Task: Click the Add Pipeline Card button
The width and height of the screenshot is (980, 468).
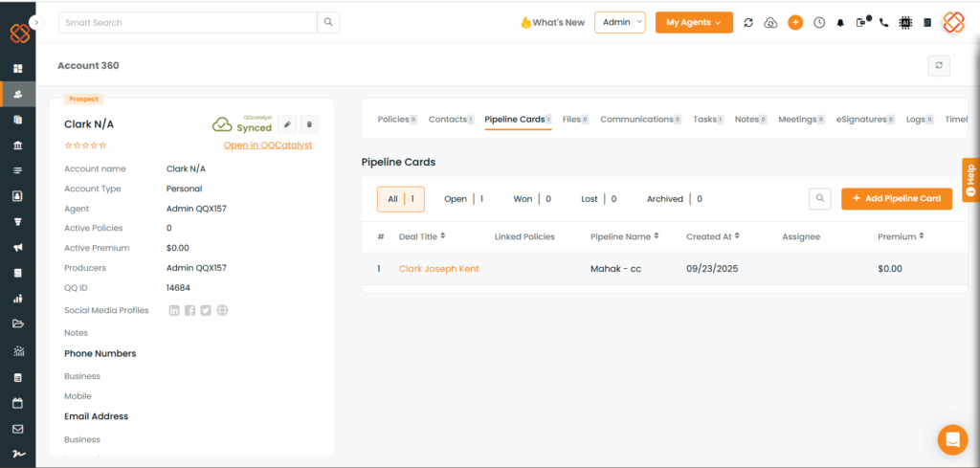Action: (896, 198)
